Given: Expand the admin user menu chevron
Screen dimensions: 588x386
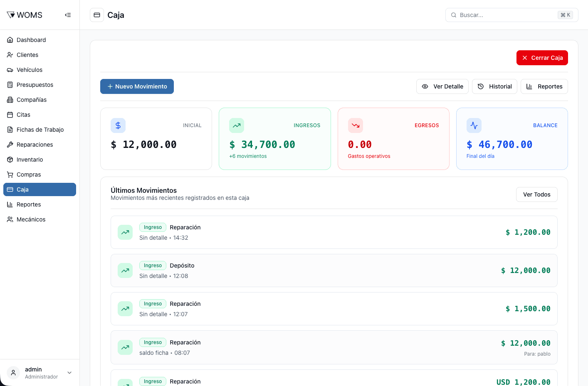Looking at the screenshot, I should coord(69,373).
